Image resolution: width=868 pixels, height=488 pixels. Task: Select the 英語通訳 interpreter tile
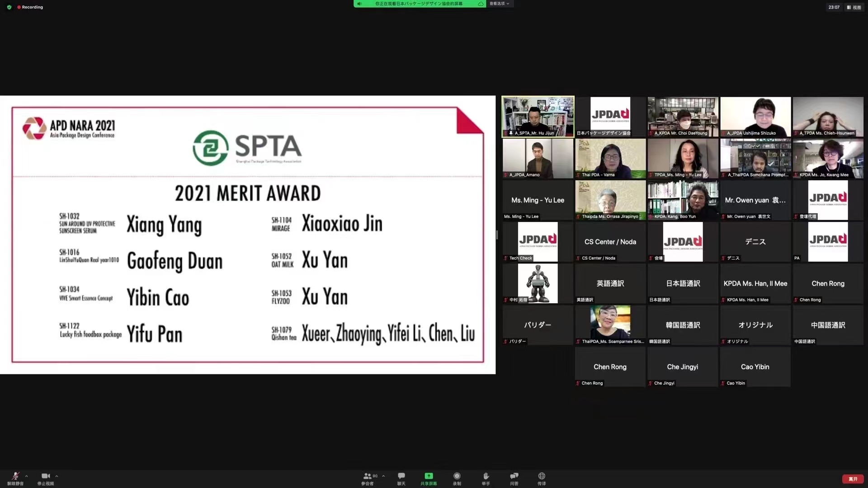610,283
